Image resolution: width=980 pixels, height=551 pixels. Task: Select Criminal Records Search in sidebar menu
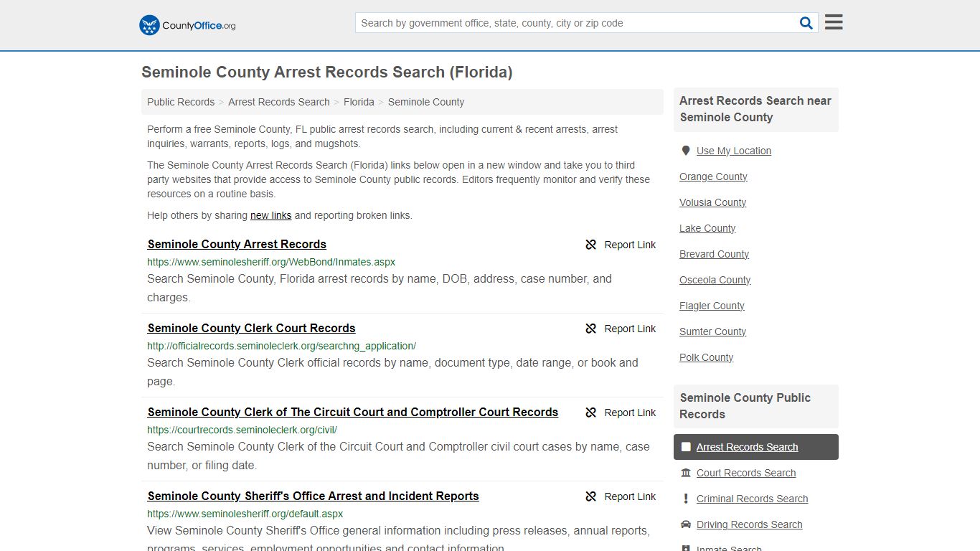click(x=752, y=499)
